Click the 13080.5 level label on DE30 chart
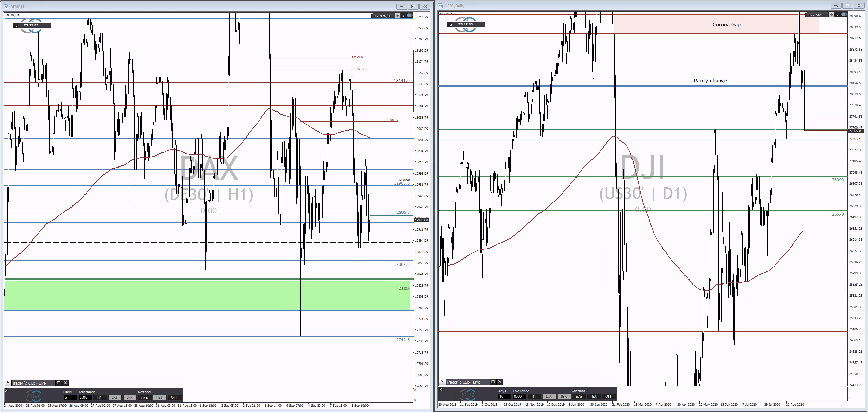The width and height of the screenshot is (868, 412). pos(392,120)
